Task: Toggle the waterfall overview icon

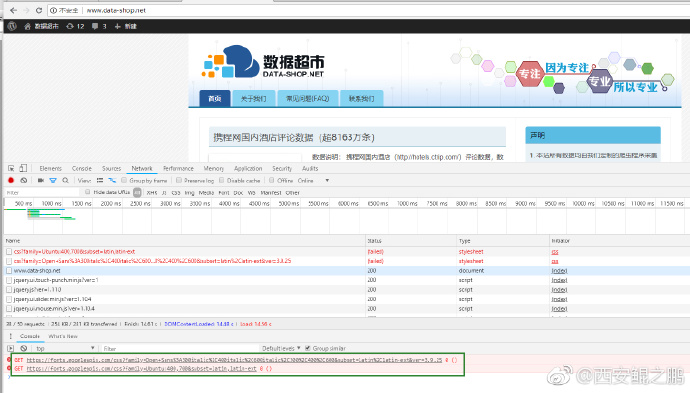Action: click(112, 180)
